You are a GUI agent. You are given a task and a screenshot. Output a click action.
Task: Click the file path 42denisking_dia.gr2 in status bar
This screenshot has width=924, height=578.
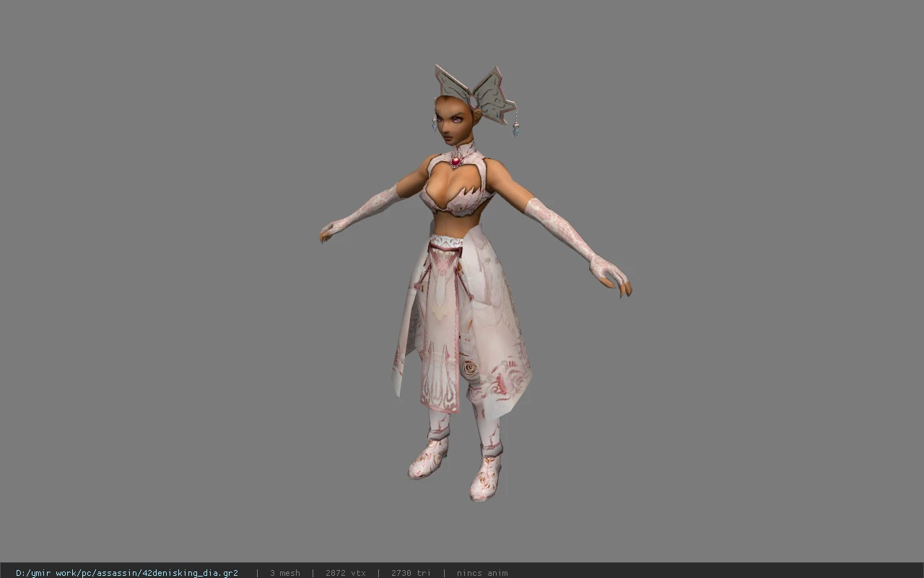(127, 573)
